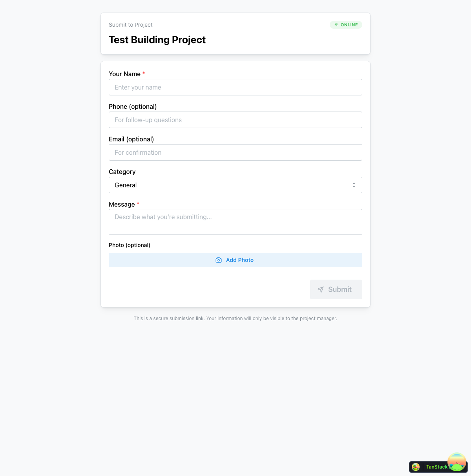Click the Test Building Project heading
The image size is (471, 476).
click(x=157, y=40)
